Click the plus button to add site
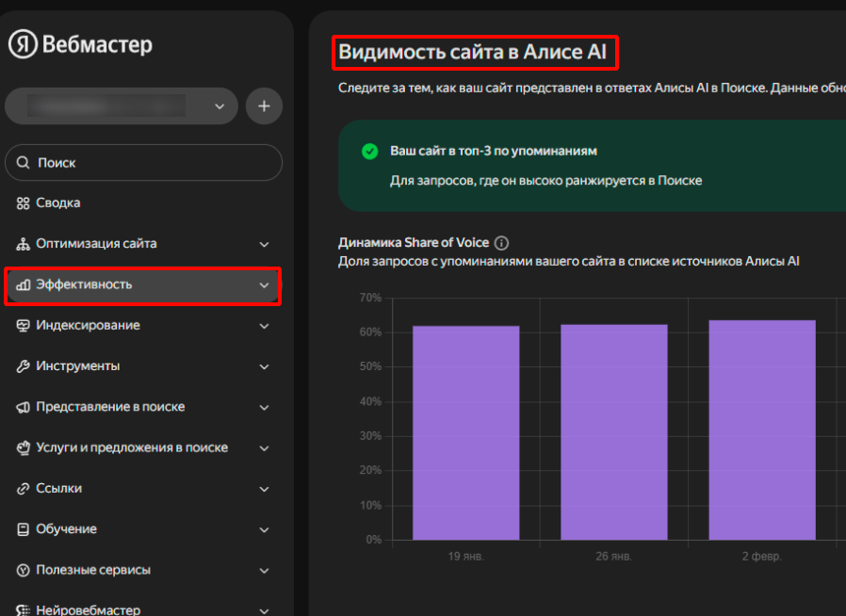Screen dimensions: 846x616 [264, 106]
